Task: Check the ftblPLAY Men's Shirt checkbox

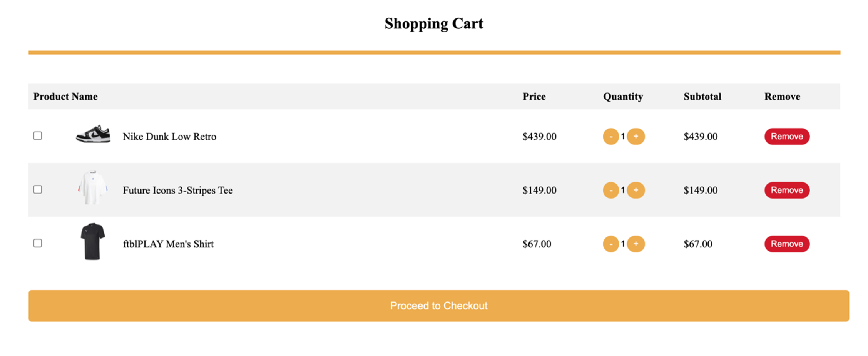Action: click(x=38, y=243)
